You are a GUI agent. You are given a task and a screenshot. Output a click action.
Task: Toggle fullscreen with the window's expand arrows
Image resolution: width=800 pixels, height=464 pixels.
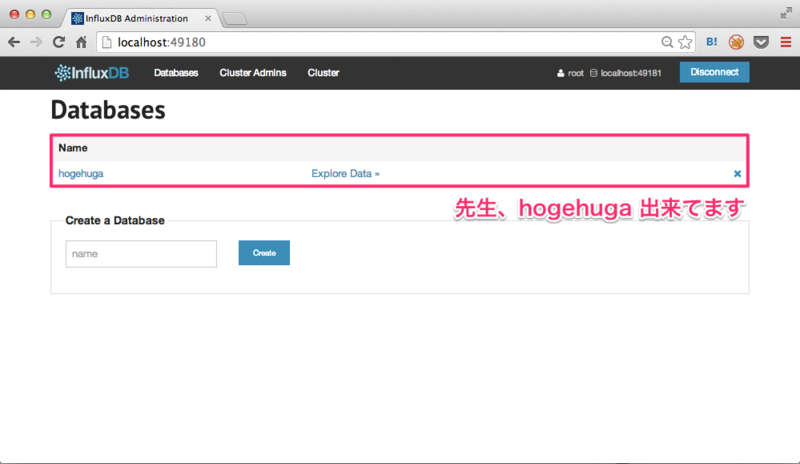click(x=786, y=14)
